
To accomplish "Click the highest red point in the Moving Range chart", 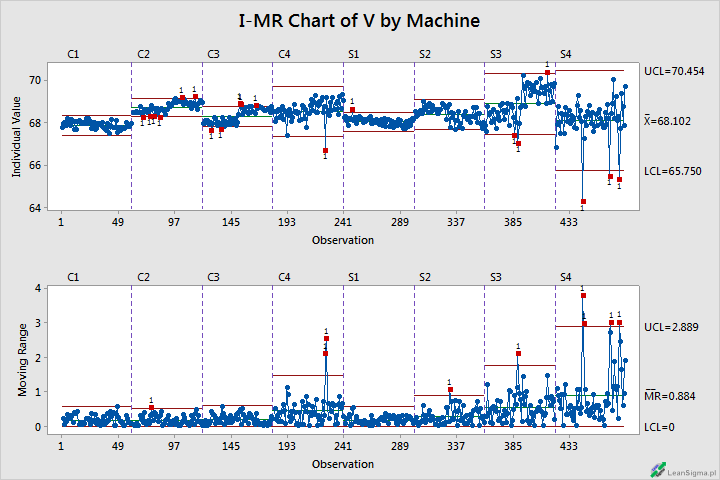I will click(x=583, y=296).
